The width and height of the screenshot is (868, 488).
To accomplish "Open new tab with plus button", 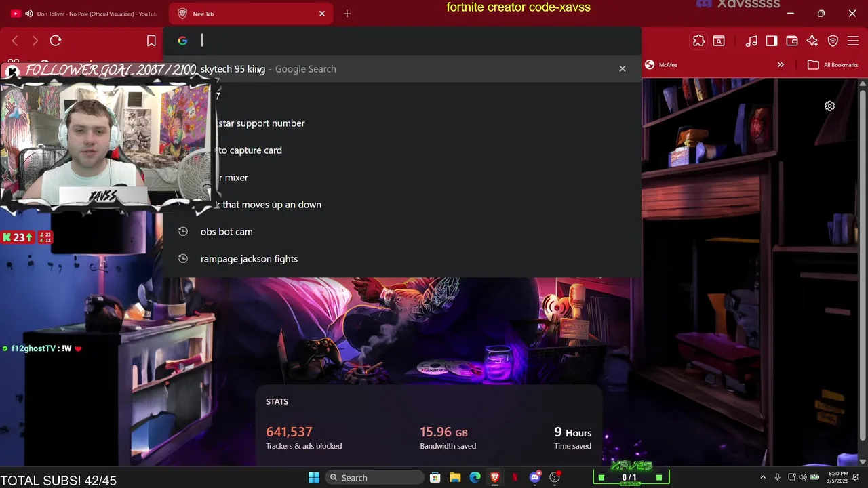I will click(347, 14).
